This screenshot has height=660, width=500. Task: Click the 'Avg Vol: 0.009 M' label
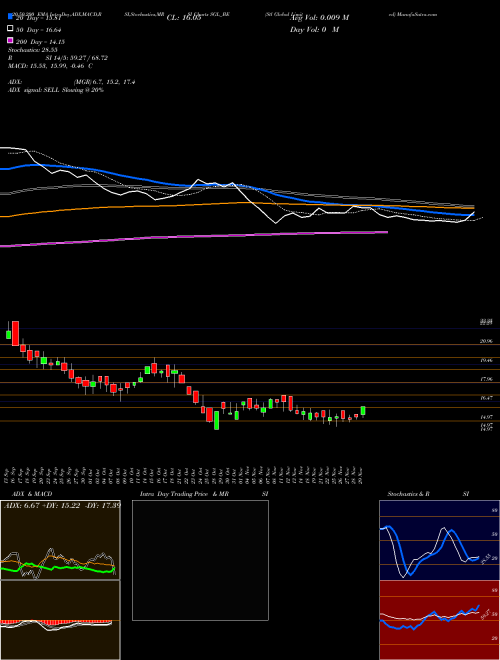(x=319, y=18)
